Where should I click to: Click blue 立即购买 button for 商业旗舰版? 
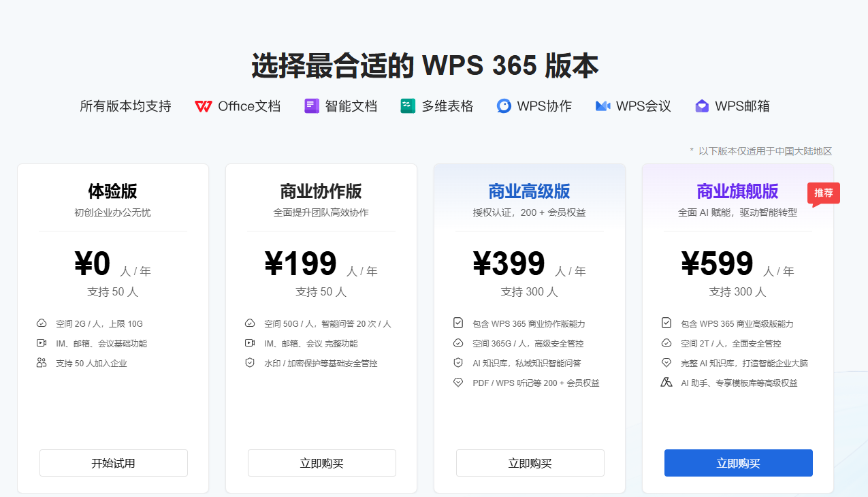tap(739, 463)
